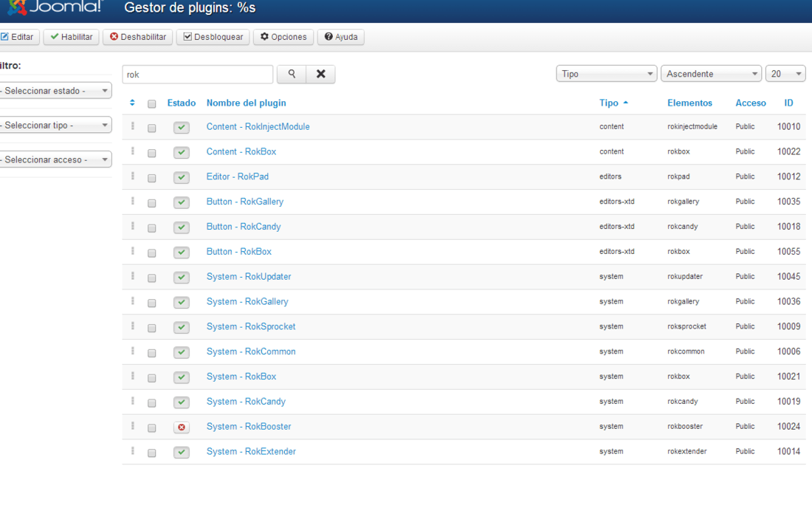
Task: Click the search field containing rok
Action: [x=197, y=75]
